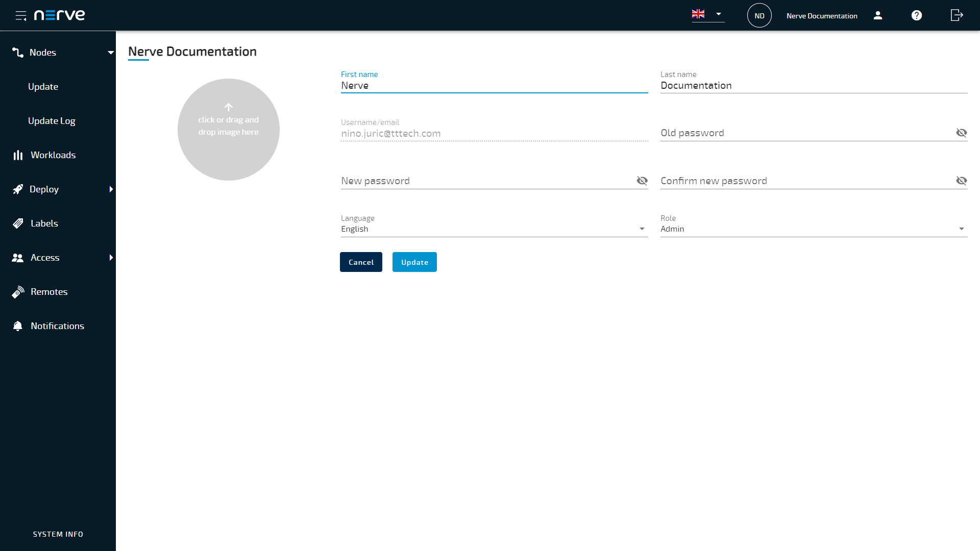
Task: Expand the Role dropdown
Action: click(x=962, y=228)
